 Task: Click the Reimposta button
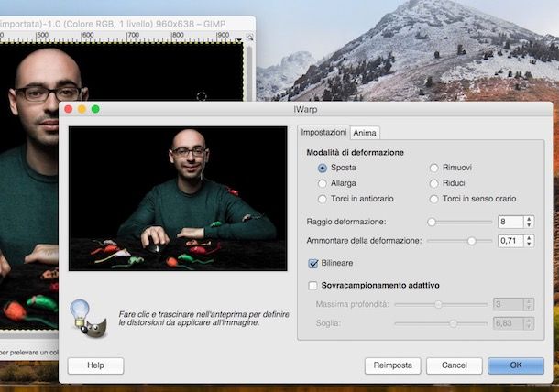pos(392,365)
